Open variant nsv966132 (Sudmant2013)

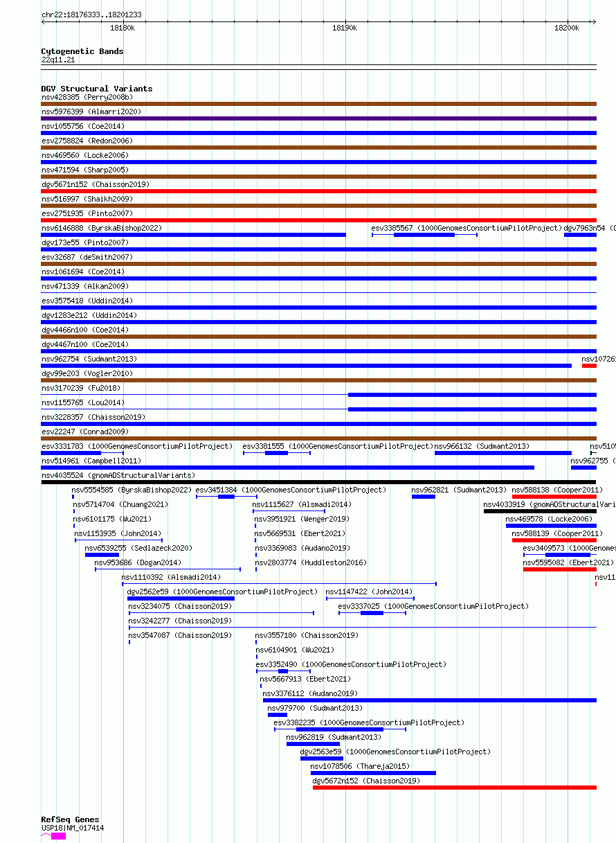coord(482,446)
